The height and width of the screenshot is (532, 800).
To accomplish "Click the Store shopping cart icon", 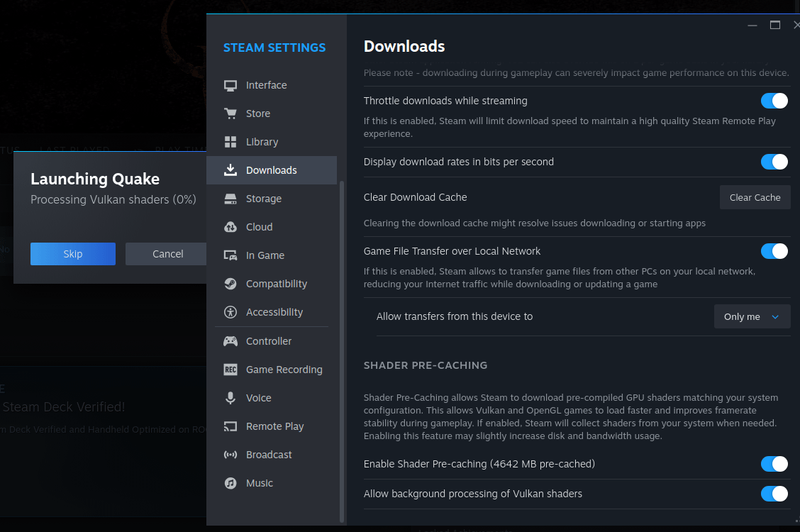I will coord(230,113).
